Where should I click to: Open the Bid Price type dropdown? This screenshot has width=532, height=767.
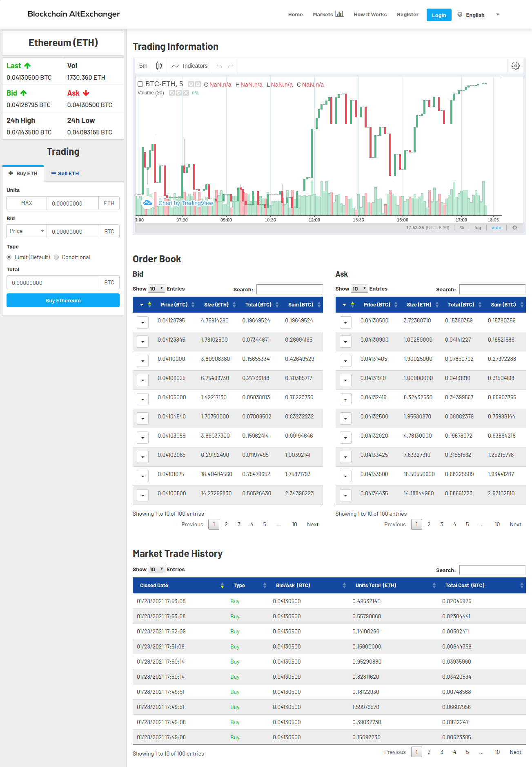[27, 231]
